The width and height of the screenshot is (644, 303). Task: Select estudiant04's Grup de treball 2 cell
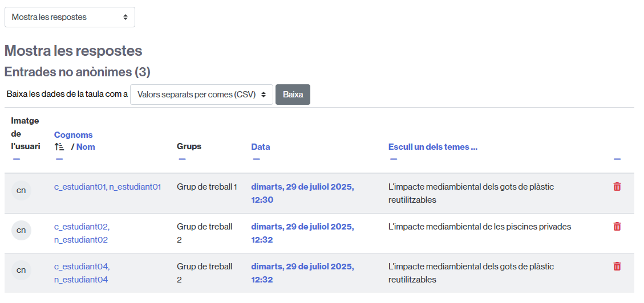coord(205,273)
